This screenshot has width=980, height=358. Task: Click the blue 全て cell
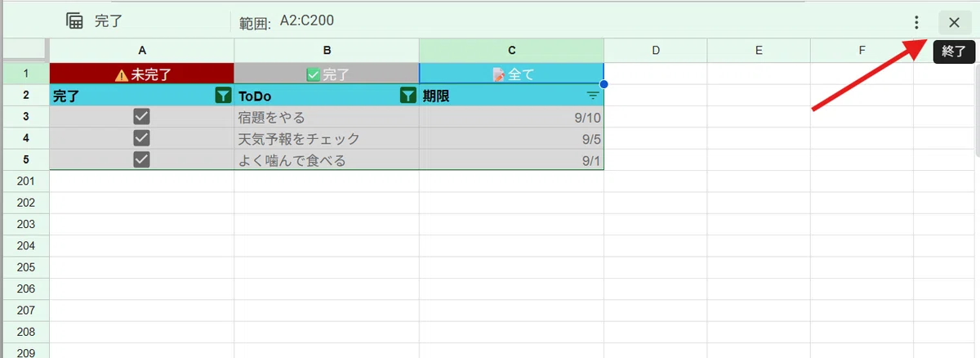point(512,74)
